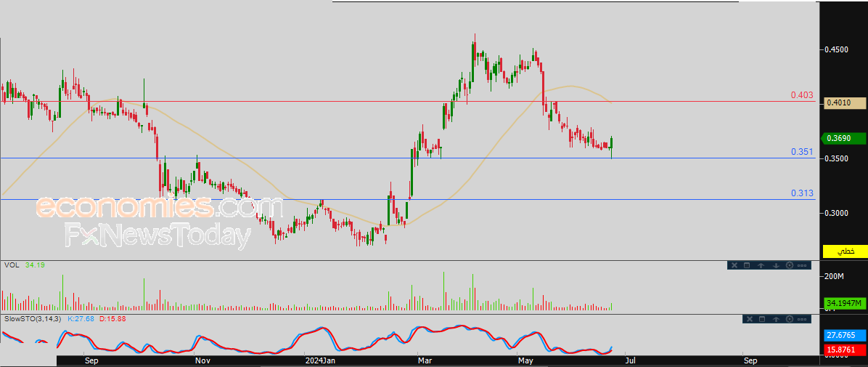Click the 2024Jan marker on time axis
This screenshot has height=367, width=868.
coord(319,360)
